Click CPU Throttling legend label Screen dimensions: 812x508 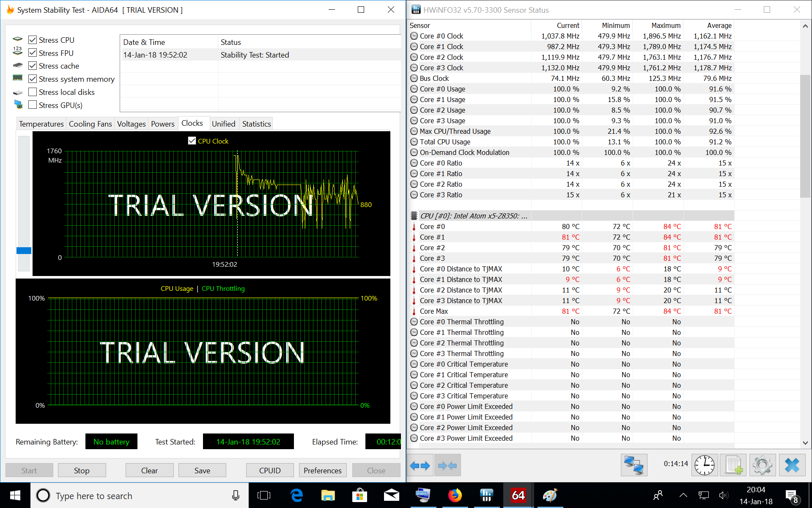(x=223, y=289)
